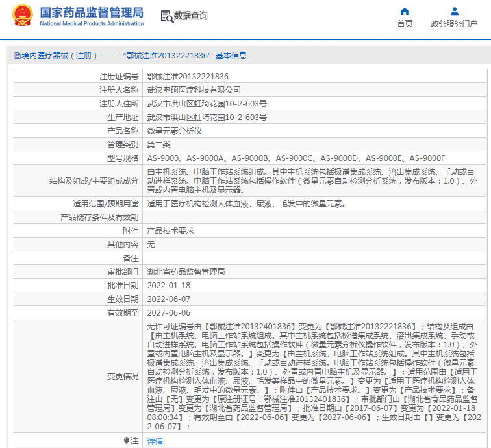Open the 详情 details link
The image size is (491, 448).
pos(155,441)
